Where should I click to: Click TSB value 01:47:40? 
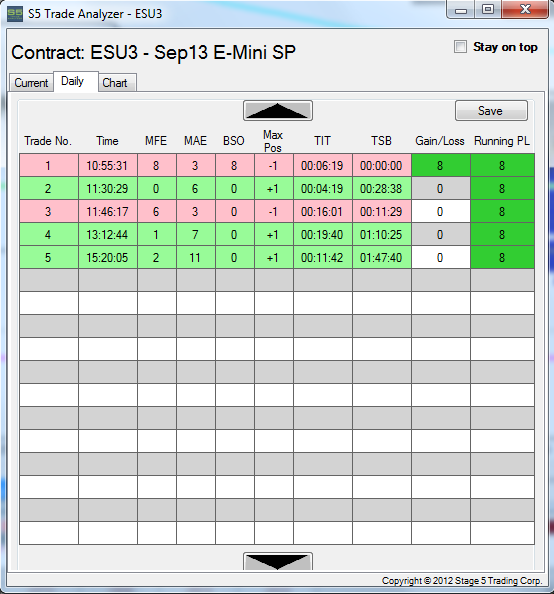click(382, 258)
